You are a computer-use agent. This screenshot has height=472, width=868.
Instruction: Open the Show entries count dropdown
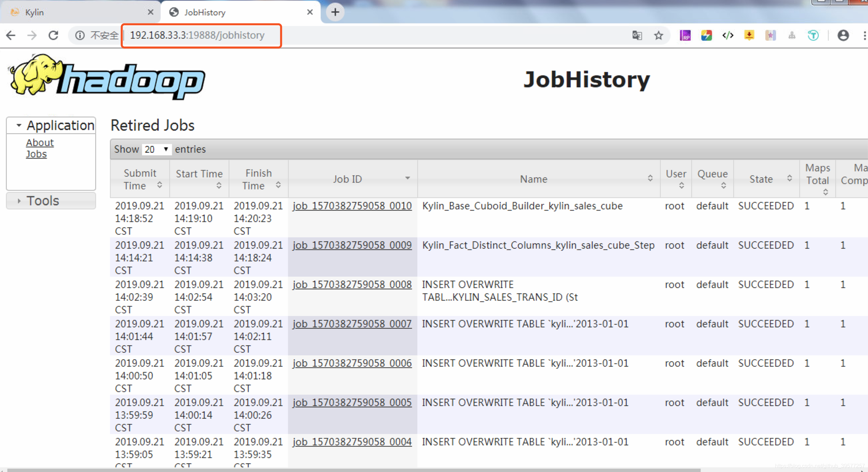tap(157, 149)
